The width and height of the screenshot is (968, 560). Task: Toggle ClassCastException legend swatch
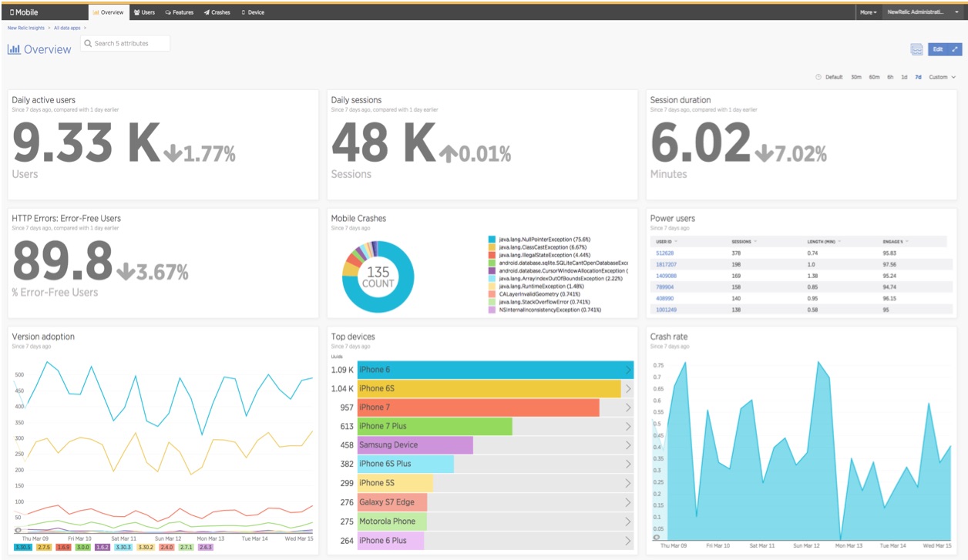(492, 247)
